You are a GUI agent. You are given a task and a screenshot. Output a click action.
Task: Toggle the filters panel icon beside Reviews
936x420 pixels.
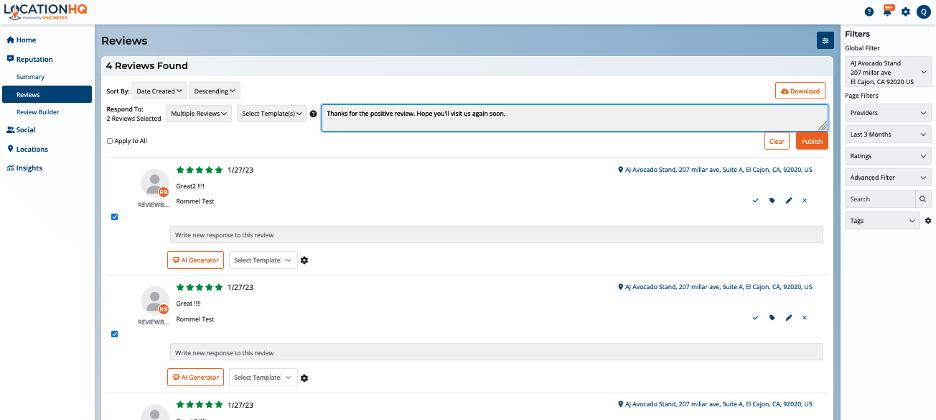click(825, 41)
